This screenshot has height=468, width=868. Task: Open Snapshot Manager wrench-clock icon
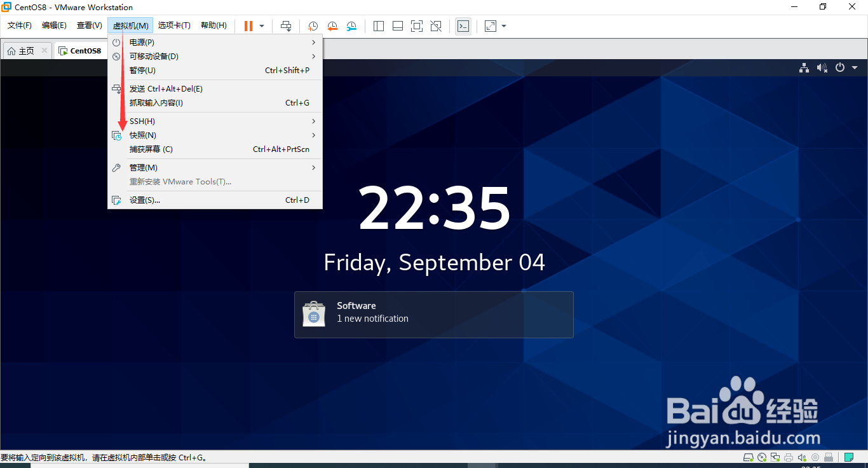coord(351,26)
